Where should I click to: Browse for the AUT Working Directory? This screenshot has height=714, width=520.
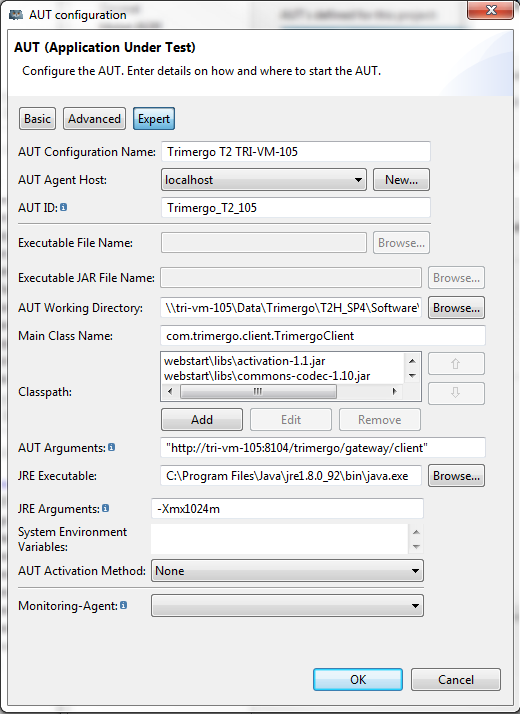[x=456, y=308]
